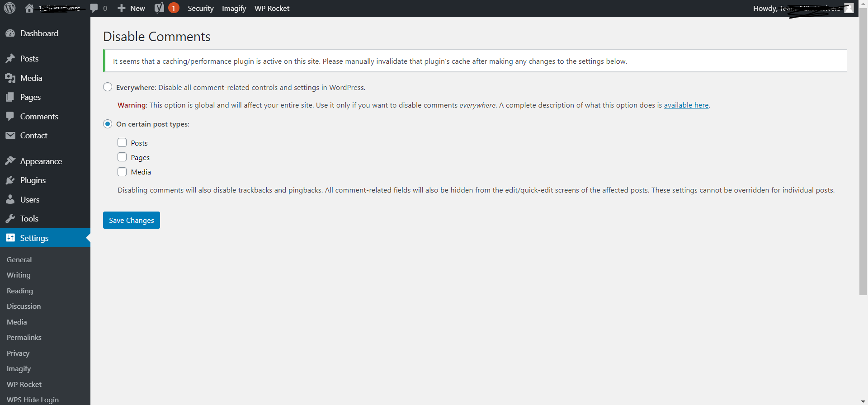The height and width of the screenshot is (405, 868).
Task: Click the Pages icon in sidebar
Action: pyautogui.click(x=10, y=97)
